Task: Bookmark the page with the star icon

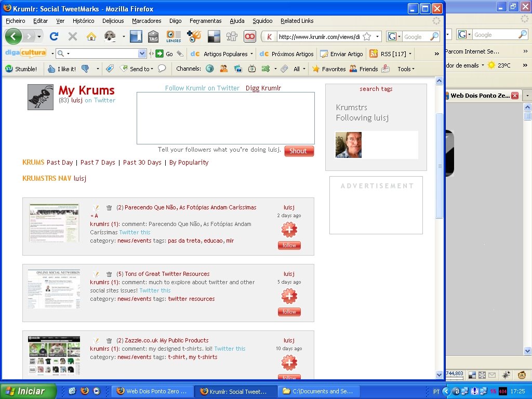Action: coord(367,36)
